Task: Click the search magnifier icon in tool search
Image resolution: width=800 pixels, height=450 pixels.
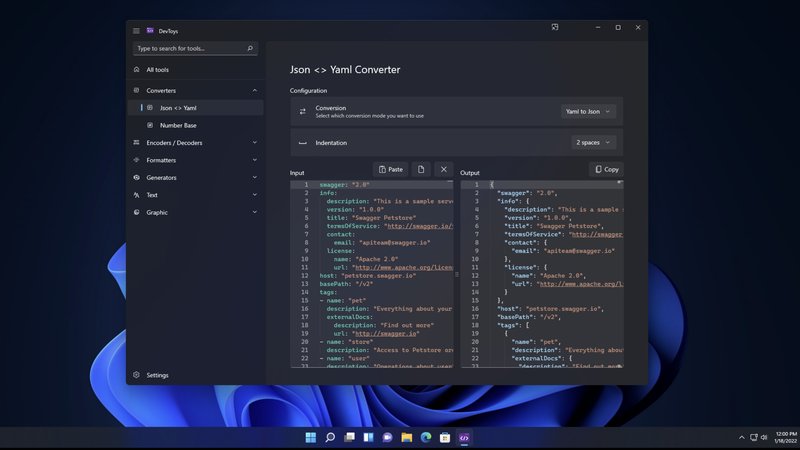Action: 250,48
